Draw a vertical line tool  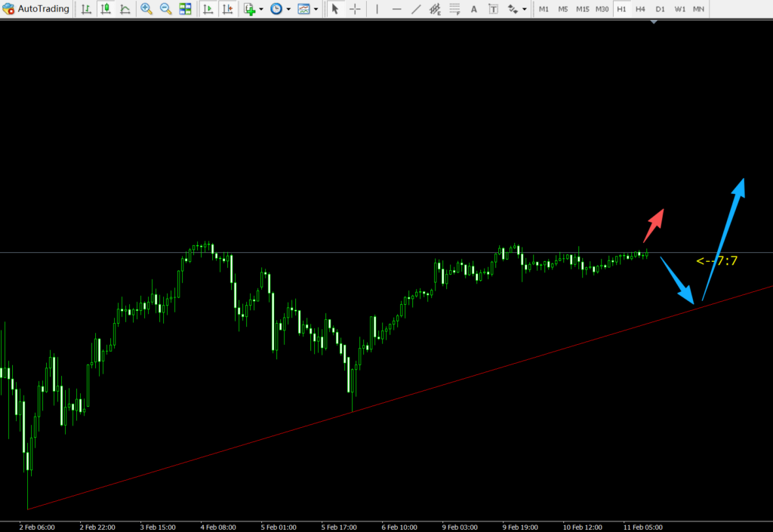coord(377,9)
